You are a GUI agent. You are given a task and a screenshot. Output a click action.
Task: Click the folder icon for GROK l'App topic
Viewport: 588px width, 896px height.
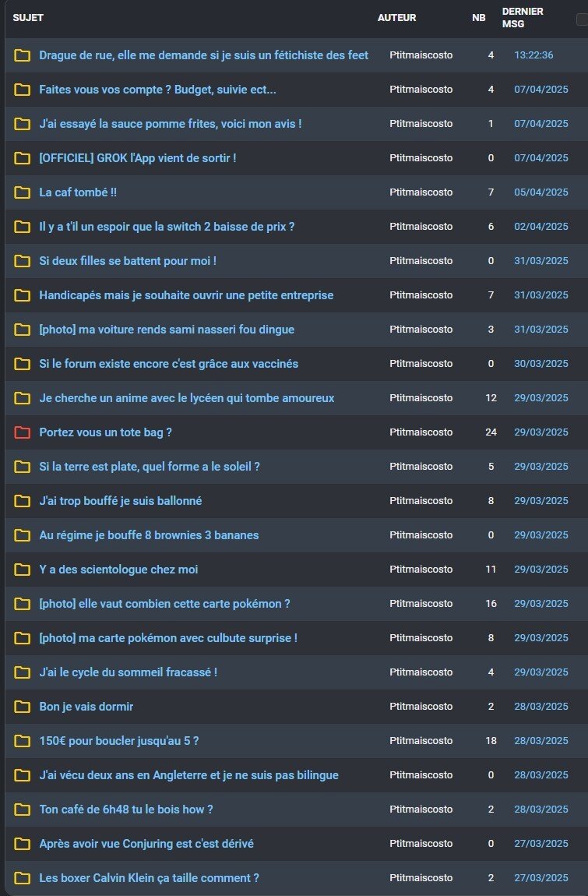point(23,158)
